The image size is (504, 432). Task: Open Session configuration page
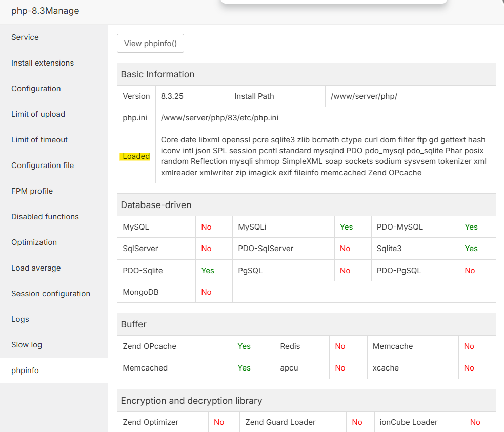[x=51, y=294]
